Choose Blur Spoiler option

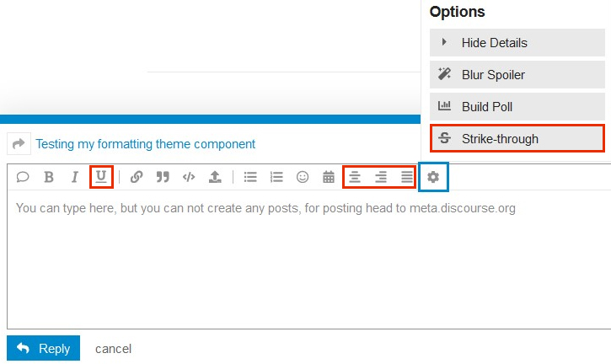click(x=517, y=74)
